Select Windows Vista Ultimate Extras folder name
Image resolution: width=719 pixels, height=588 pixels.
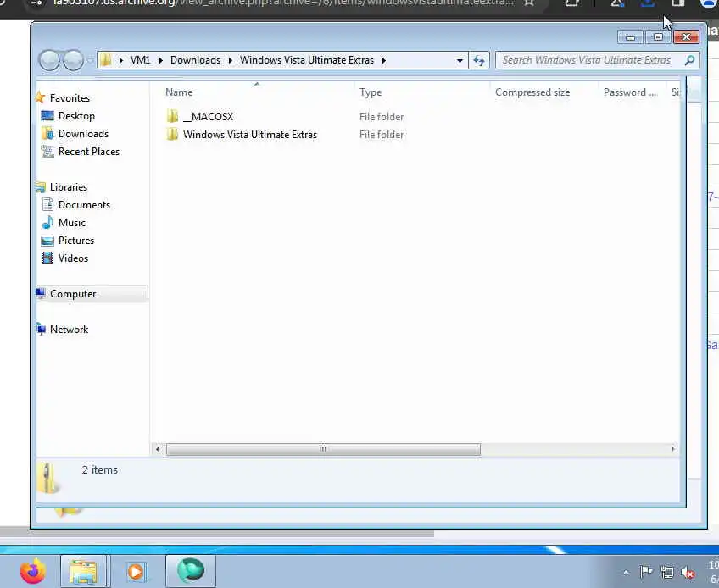coord(250,135)
